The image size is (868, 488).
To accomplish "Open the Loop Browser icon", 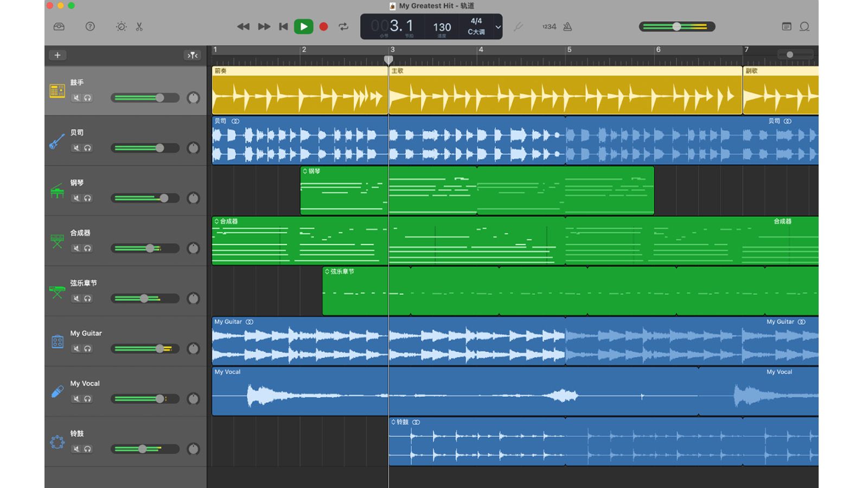I will point(805,27).
